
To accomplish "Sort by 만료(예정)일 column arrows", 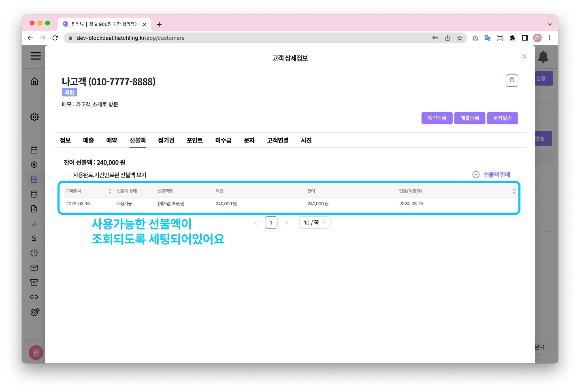I will 514,191.
